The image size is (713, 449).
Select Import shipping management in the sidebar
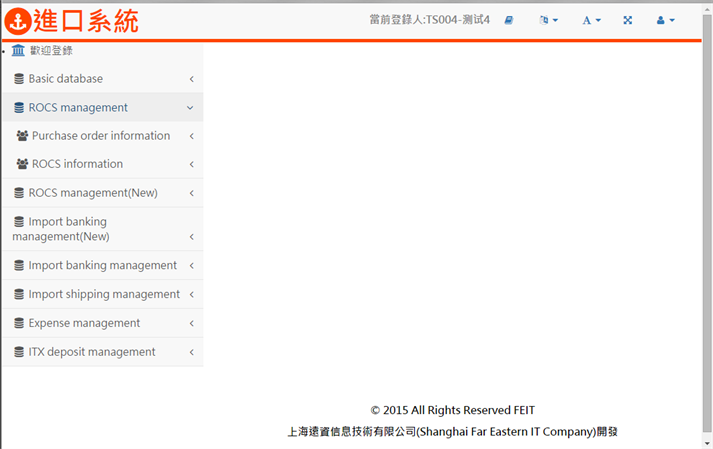pos(104,294)
